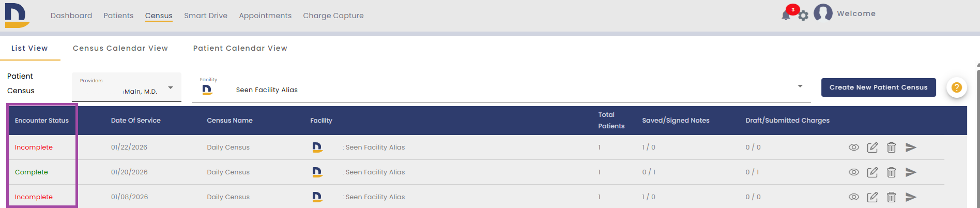View the 01/20/2026 census with eye icon
The width and height of the screenshot is (980, 208).
pyautogui.click(x=854, y=172)
